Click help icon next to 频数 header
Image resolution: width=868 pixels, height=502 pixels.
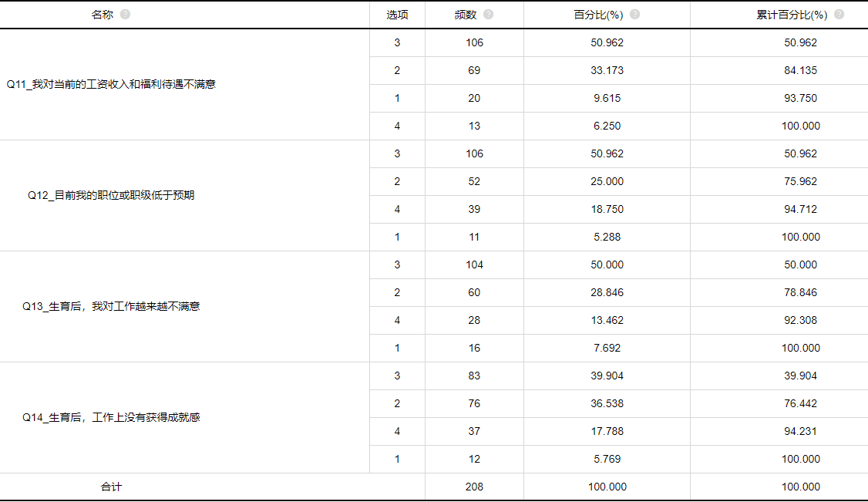tap(488, 15)
